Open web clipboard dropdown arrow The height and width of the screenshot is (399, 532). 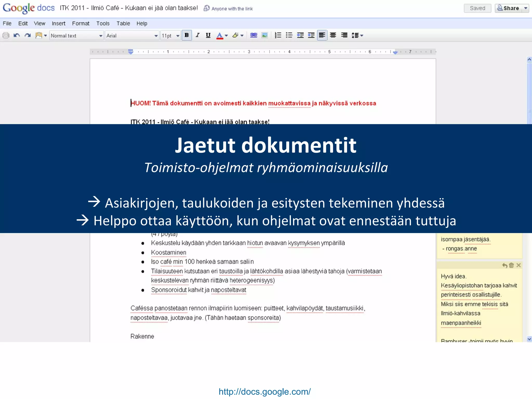[45, 36]
